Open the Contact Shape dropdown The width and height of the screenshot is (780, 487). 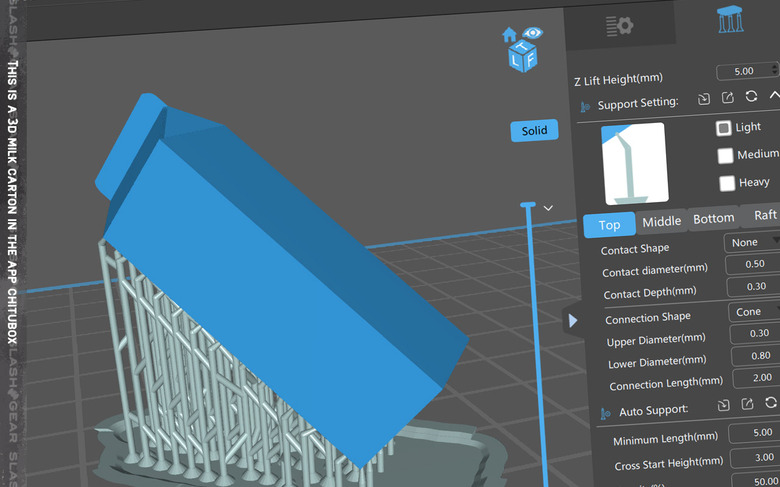click(751, 242)
